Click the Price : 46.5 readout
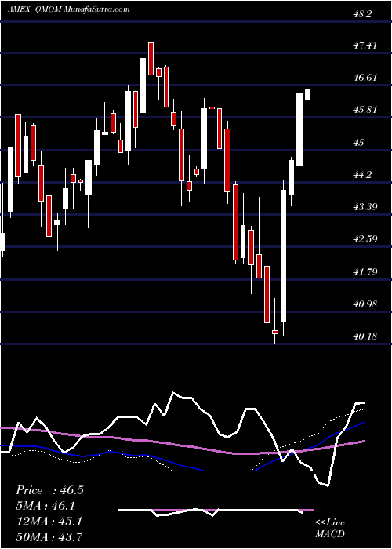The image size is (392, 549). click(x=49, y=490)
